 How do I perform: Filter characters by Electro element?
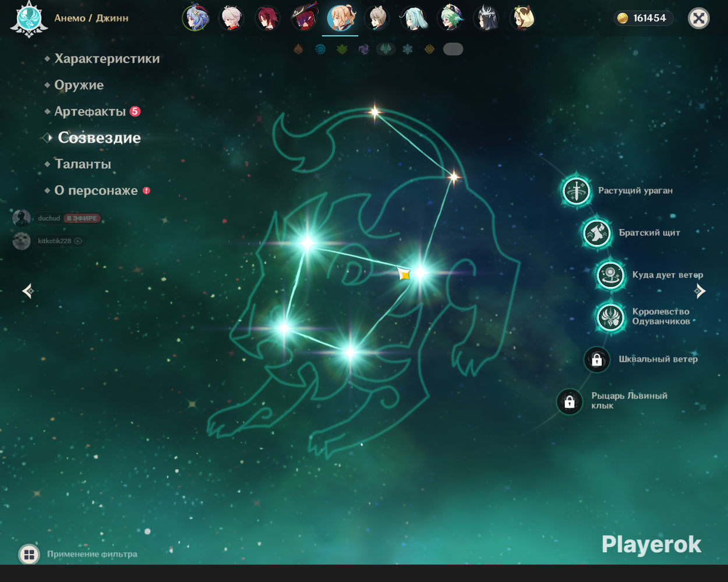(363, 49)
